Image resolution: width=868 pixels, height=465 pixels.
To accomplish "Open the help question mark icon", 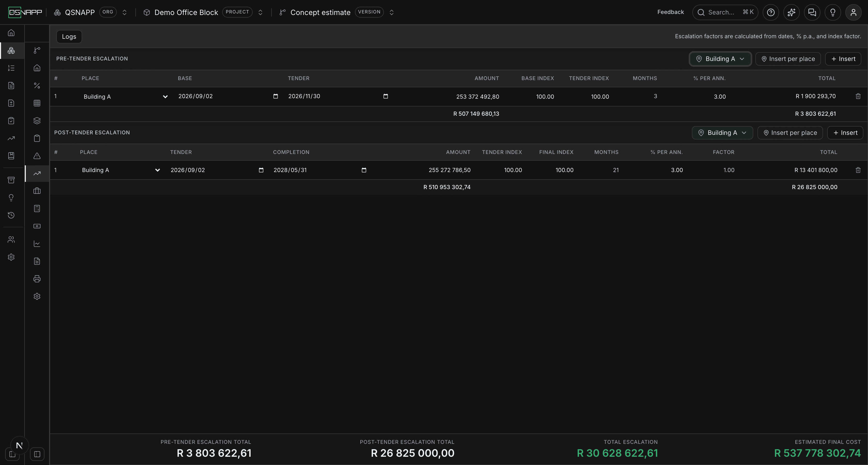I will (x=771, y=12).
